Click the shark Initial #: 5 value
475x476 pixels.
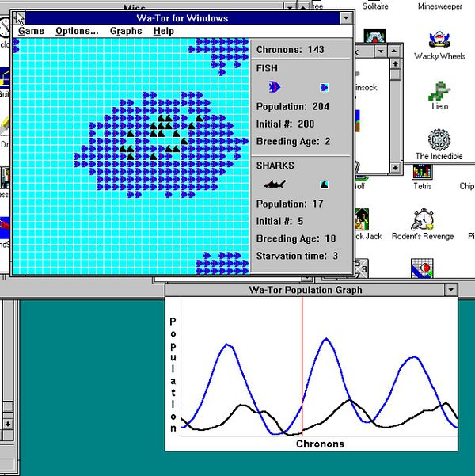click(279, 221)
